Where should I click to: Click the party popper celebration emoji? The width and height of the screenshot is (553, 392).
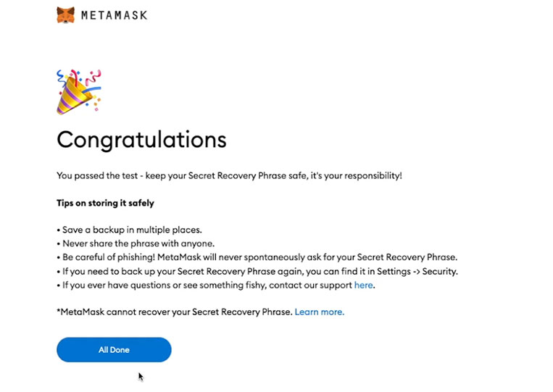pos(79,92)
